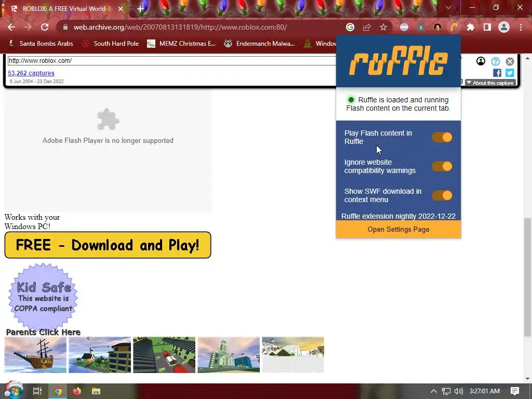This screenshot has height=399, width=532.
Task: Click the character face extension icon
Action: (437, 27)
